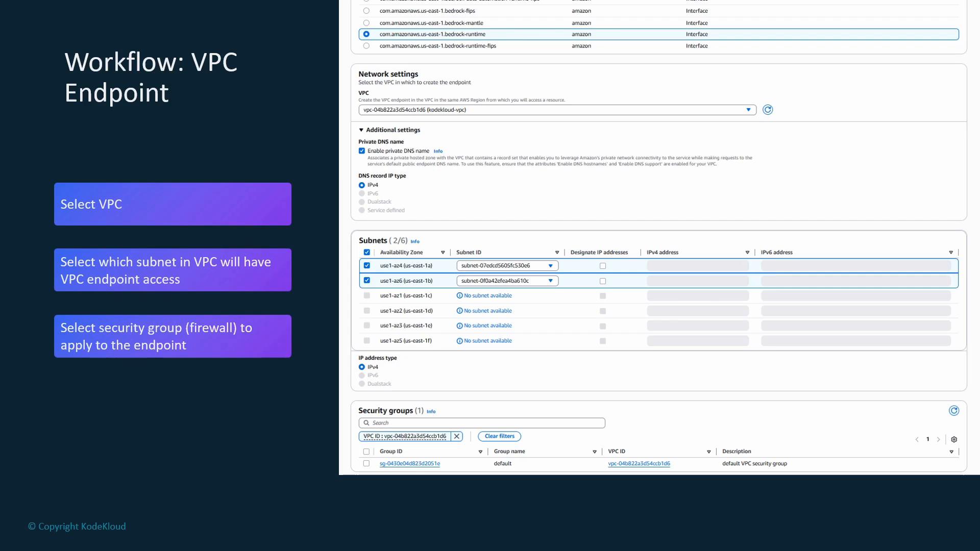Image resolution: width=980 pixels, height=551 pixels.
Task: Click com.amazonaws.us-east-1.bedrock-mantle service name
Action: pyautogui.click(x=431, y=23)
